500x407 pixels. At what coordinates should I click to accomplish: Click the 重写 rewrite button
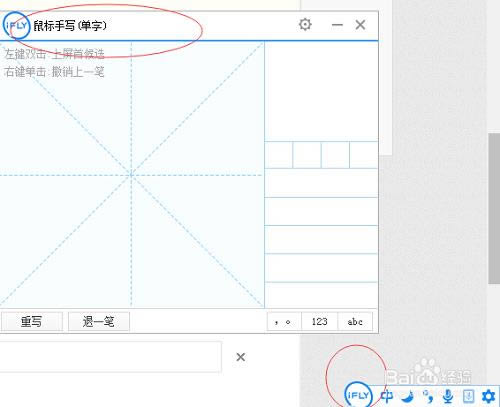coord(31,321)
